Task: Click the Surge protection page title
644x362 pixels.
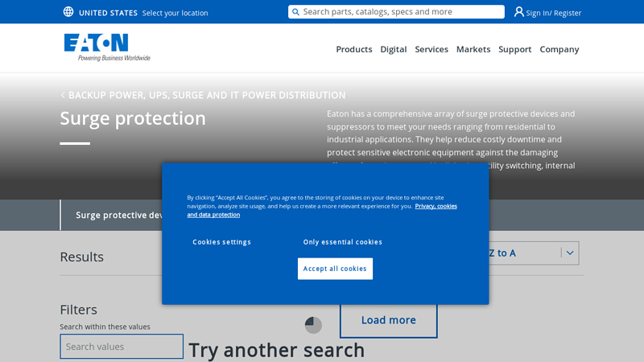Action: (x=133, y=118)
